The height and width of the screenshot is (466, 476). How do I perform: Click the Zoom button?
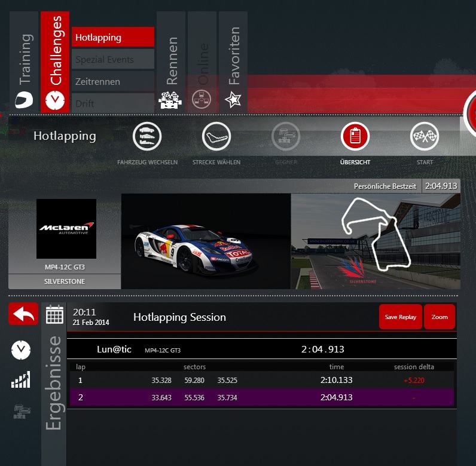click(440, 317)
